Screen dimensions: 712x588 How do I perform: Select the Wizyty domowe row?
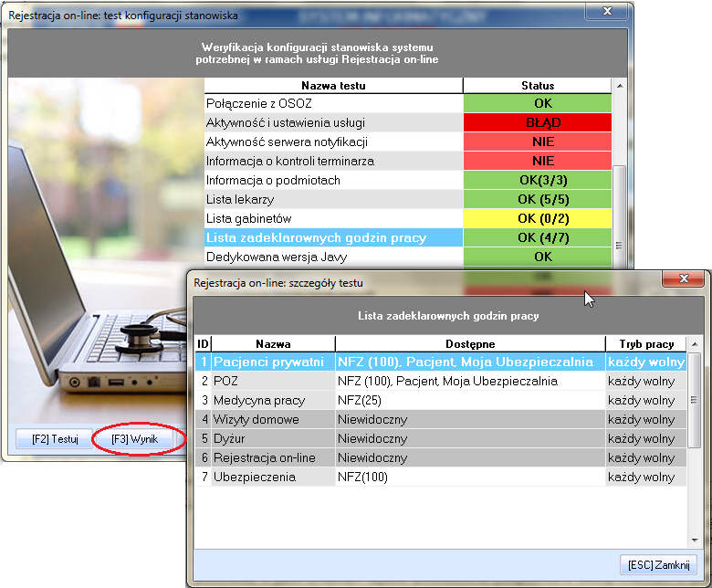(441, 419)
